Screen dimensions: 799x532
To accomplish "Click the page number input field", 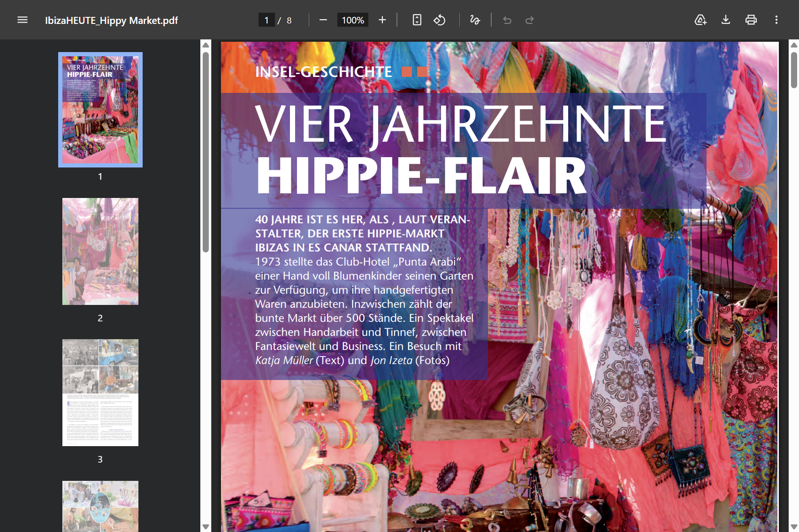I will click(x=266, y=20).
